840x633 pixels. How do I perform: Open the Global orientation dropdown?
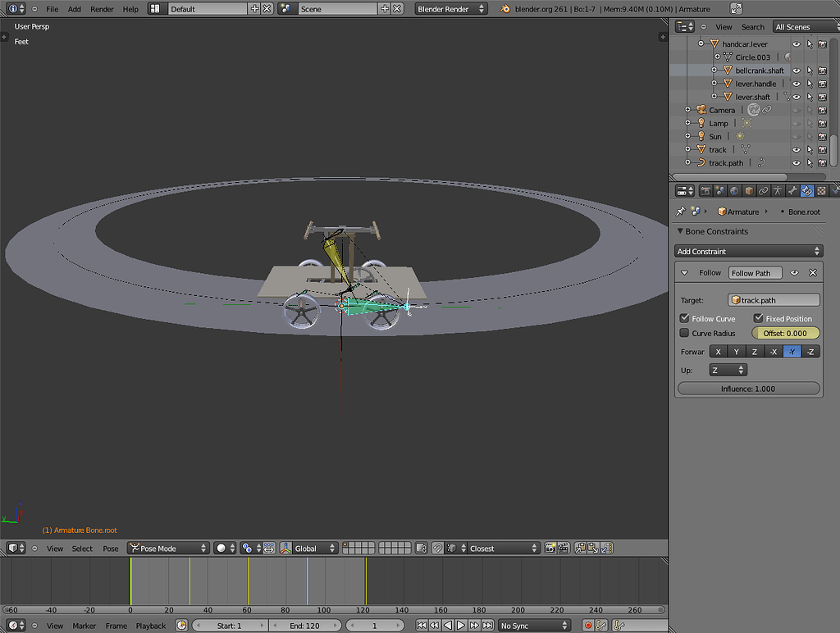(x=314, y=549)
